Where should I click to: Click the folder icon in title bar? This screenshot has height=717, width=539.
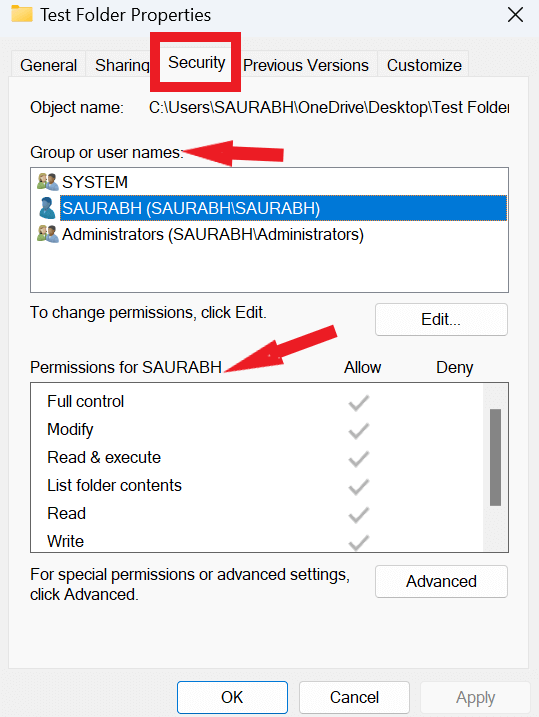[x=21, y=14]
